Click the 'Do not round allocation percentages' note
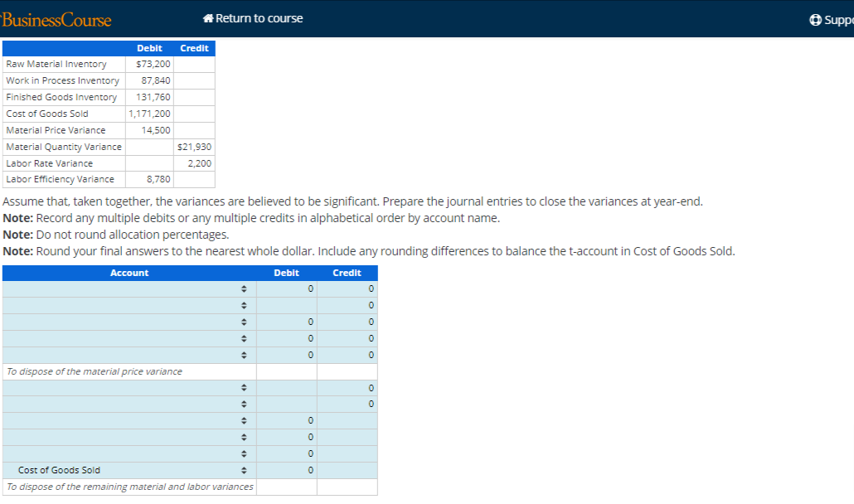This screenshot has height=504, width=854. (x=116, y=235)
